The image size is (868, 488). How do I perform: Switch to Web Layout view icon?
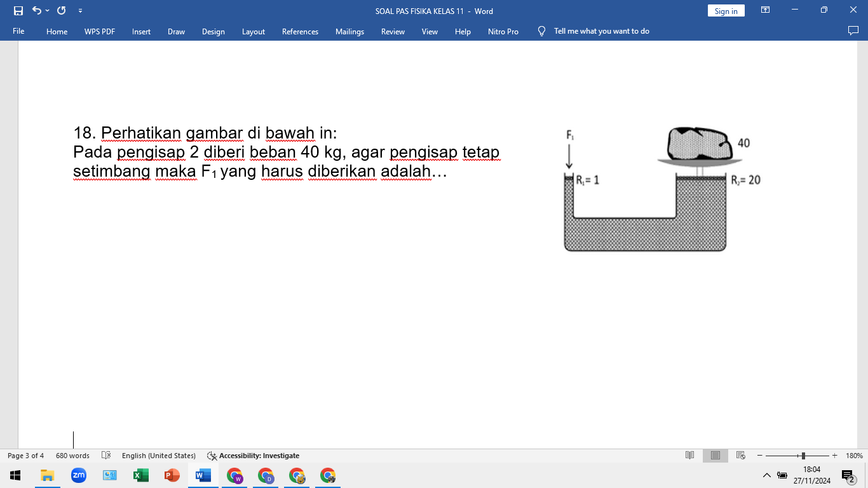[740, 456]
